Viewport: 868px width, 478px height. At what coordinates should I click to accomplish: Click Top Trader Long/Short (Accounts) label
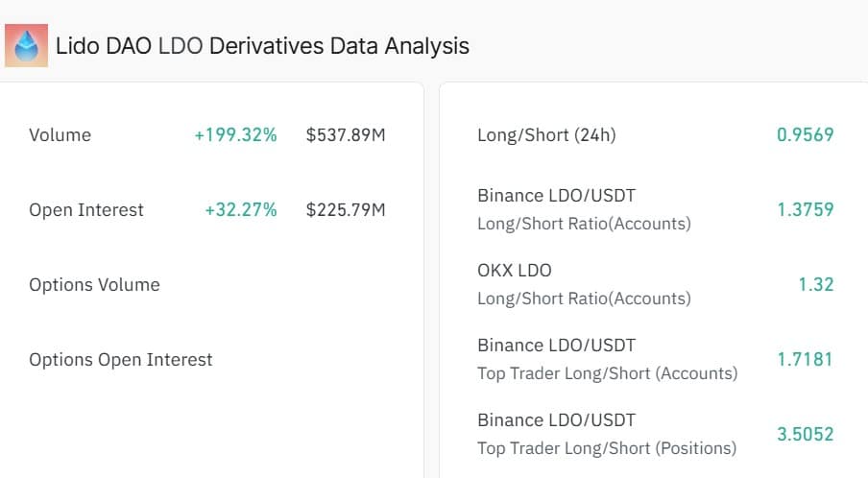tap(607, 373)
